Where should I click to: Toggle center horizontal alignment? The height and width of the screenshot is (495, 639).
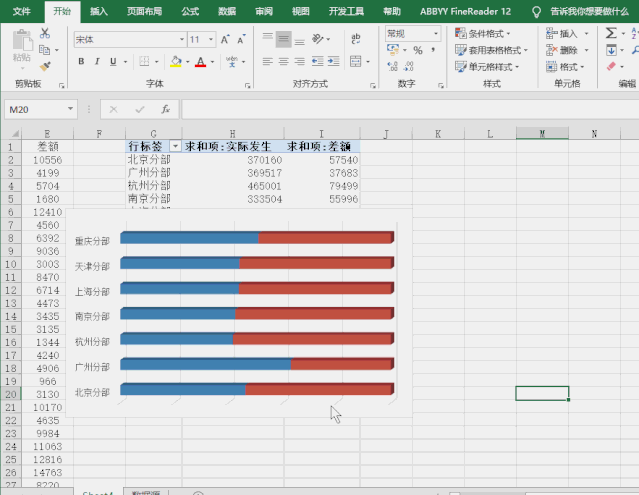[283, 62]
